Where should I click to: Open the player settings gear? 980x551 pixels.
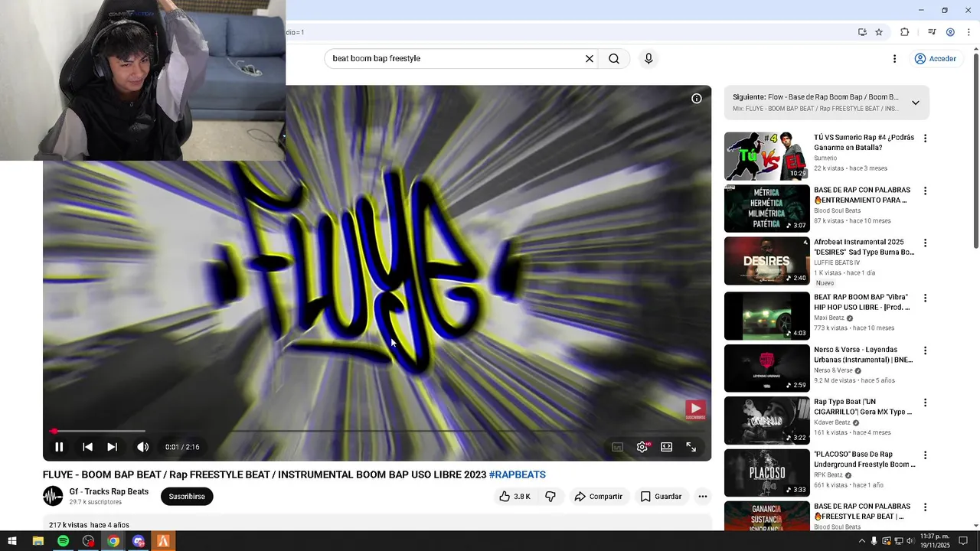pos(642,447)
